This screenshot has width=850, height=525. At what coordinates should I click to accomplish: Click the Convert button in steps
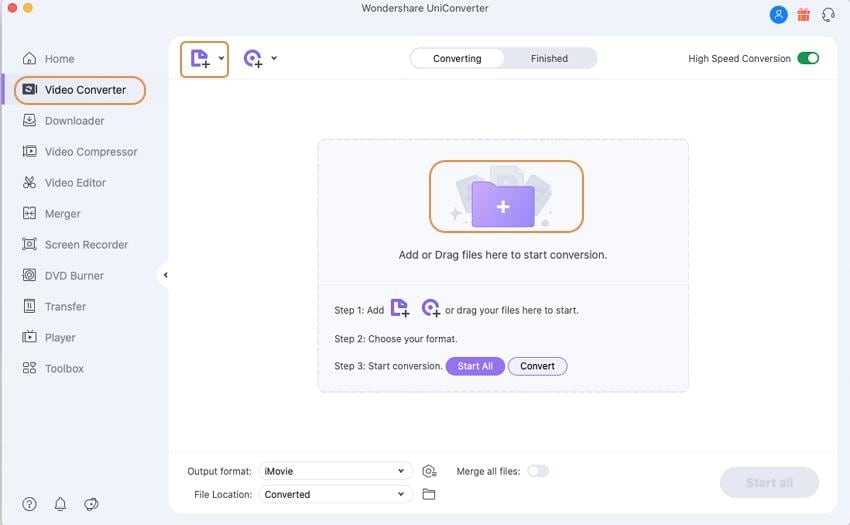click(x=537, y=366)
